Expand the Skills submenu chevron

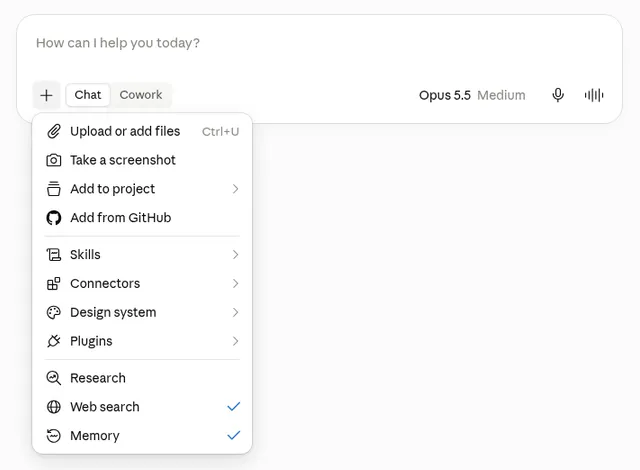coord(236,255)
